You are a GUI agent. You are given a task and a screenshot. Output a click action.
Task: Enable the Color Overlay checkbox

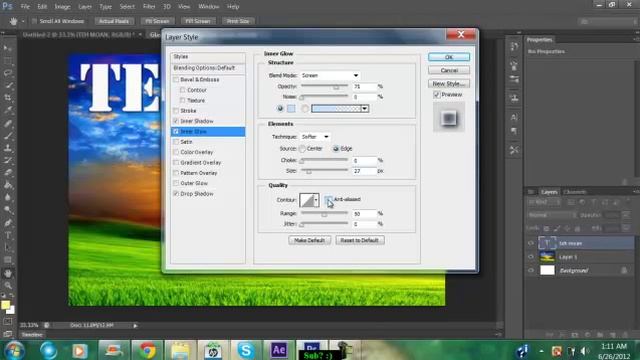coord(176,152)
